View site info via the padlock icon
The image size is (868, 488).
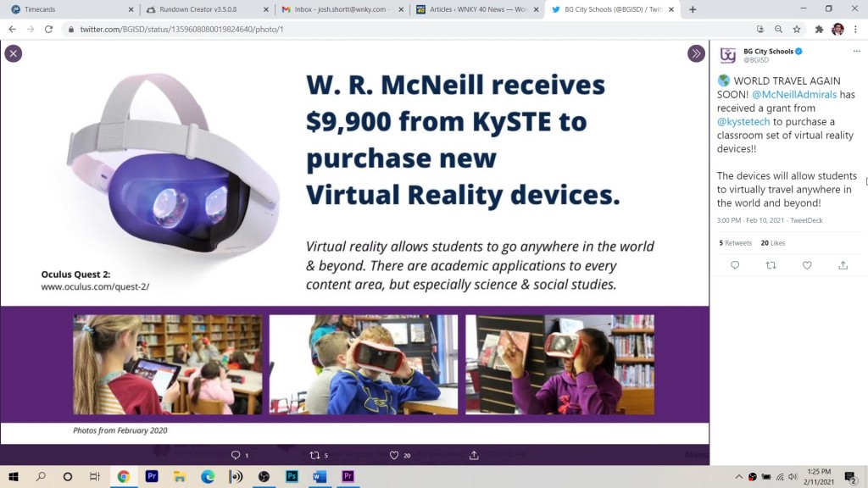coord(71,30)
